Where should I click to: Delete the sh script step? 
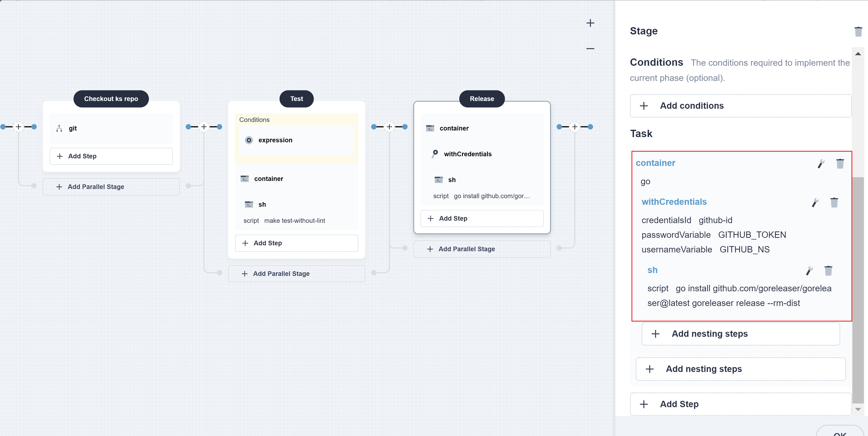828,271
